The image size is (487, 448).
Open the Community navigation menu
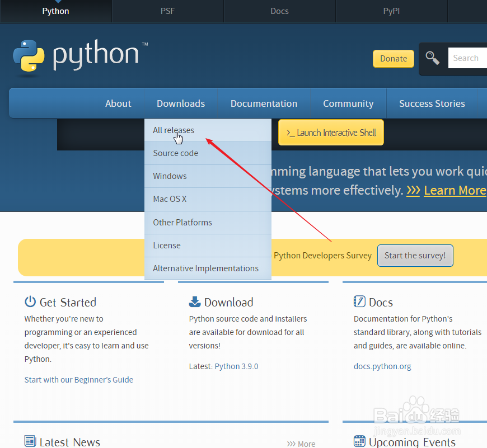pyautogui.click(x=348, y=103)
